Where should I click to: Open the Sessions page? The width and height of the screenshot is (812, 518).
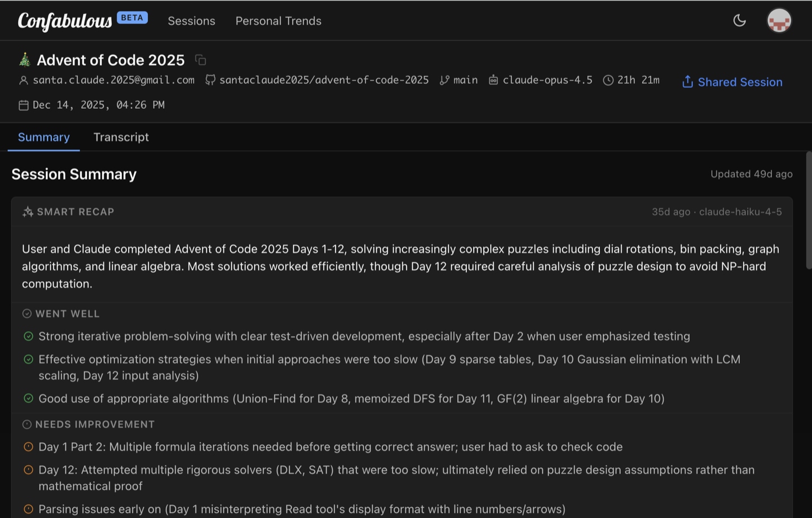pyautogui.click(x=192, y=21)
